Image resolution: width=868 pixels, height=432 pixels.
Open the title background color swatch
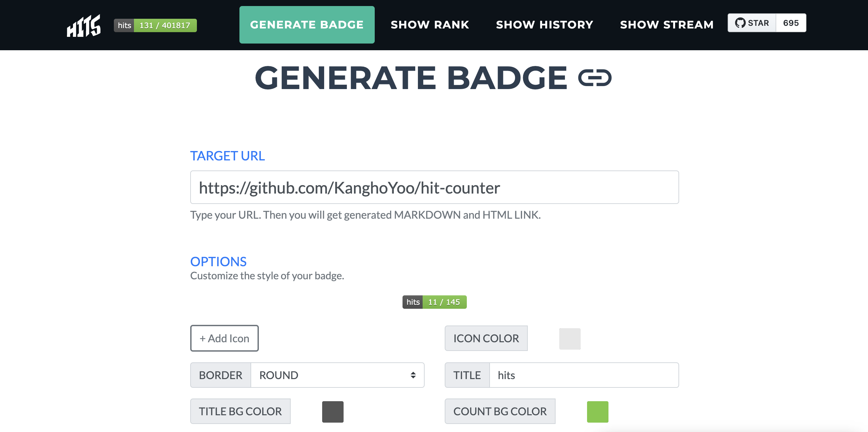[333, 412]
